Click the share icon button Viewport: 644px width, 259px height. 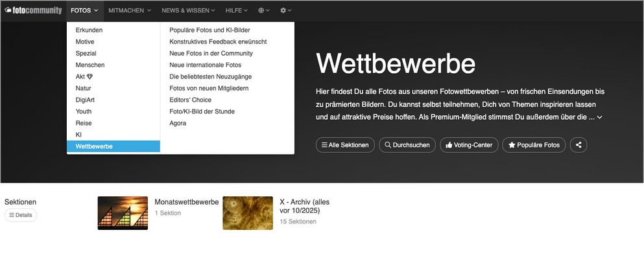point(578,144)
